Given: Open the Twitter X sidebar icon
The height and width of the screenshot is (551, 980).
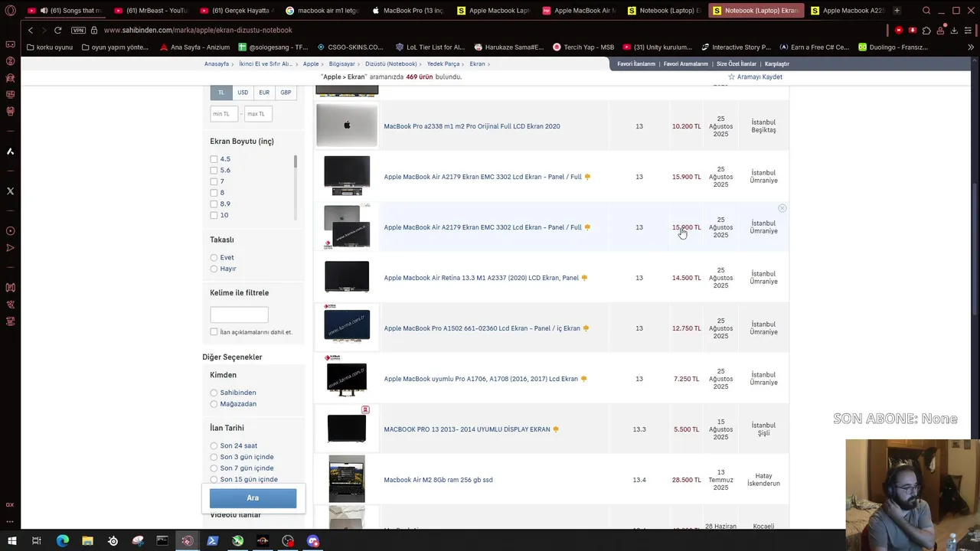Looking at the screenshot, I should (x=10, y=191).
